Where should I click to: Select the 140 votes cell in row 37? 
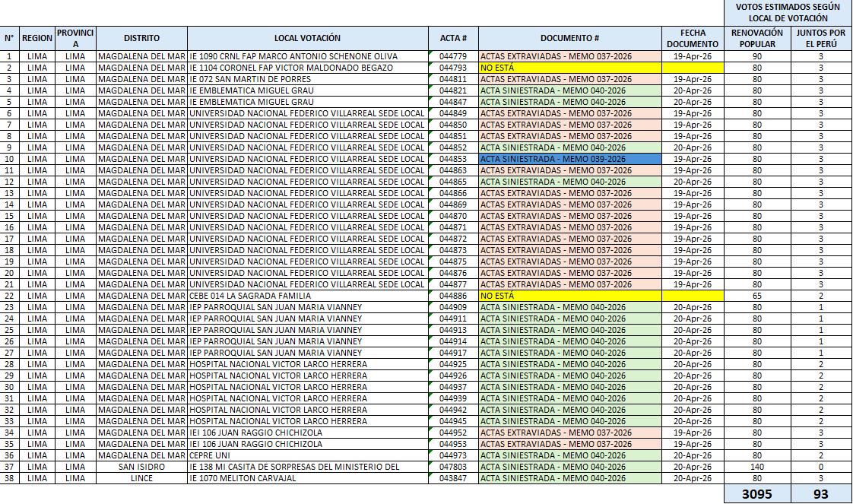[x=756, y=467]
